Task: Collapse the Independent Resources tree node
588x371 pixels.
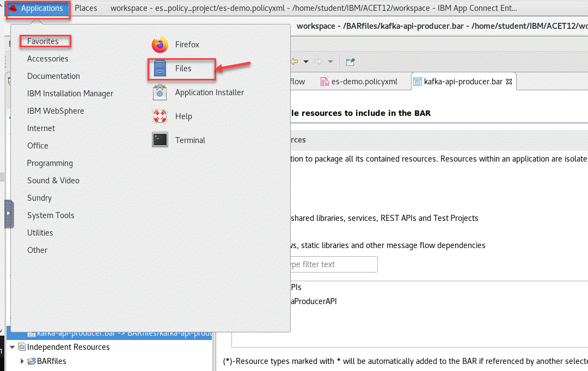Action: pos(13,347)
